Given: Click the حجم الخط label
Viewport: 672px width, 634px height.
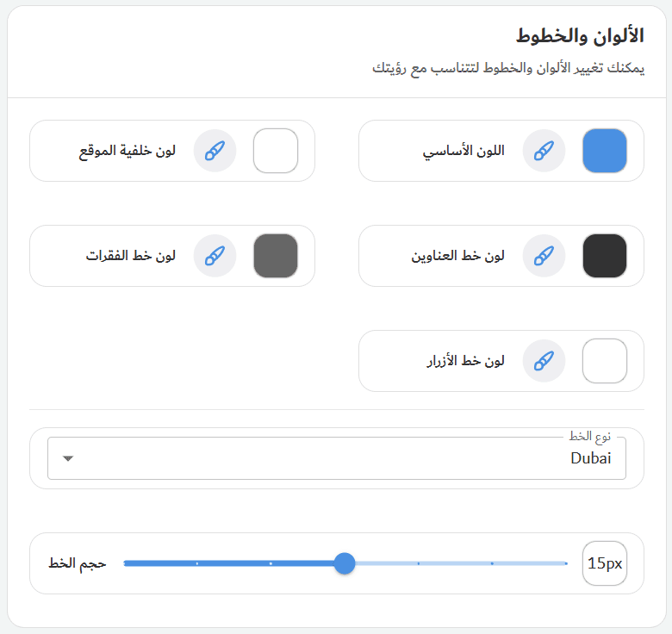Looking at the screenshot, I should coord(78,563).
